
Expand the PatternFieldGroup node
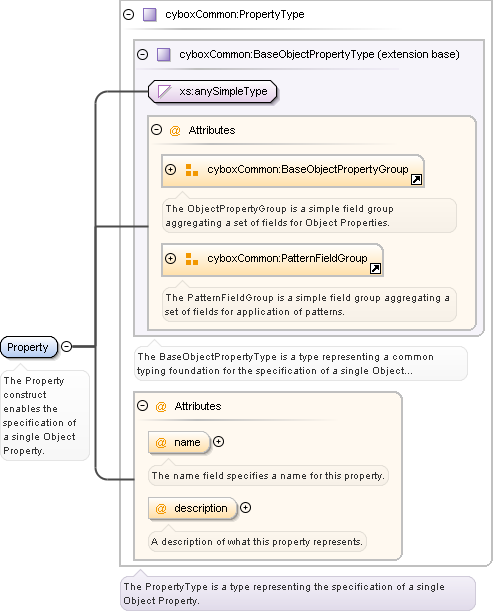click(x=170, y=258)
